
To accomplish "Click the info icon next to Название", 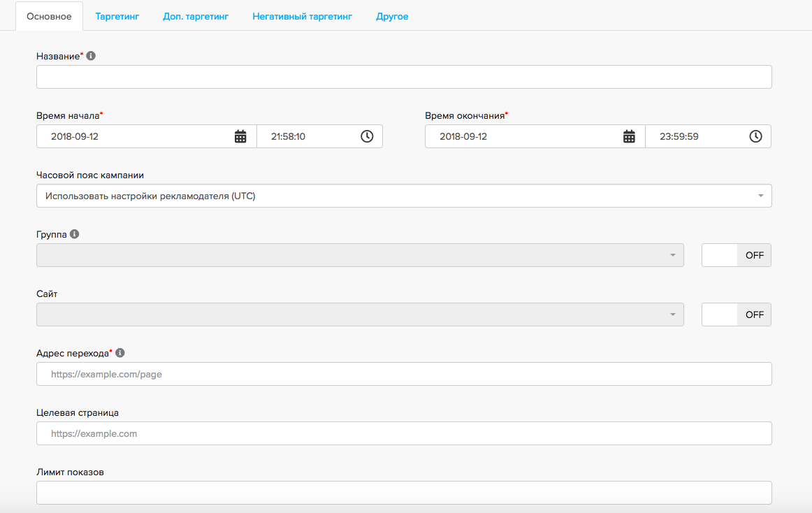I will tap(91, 55).
